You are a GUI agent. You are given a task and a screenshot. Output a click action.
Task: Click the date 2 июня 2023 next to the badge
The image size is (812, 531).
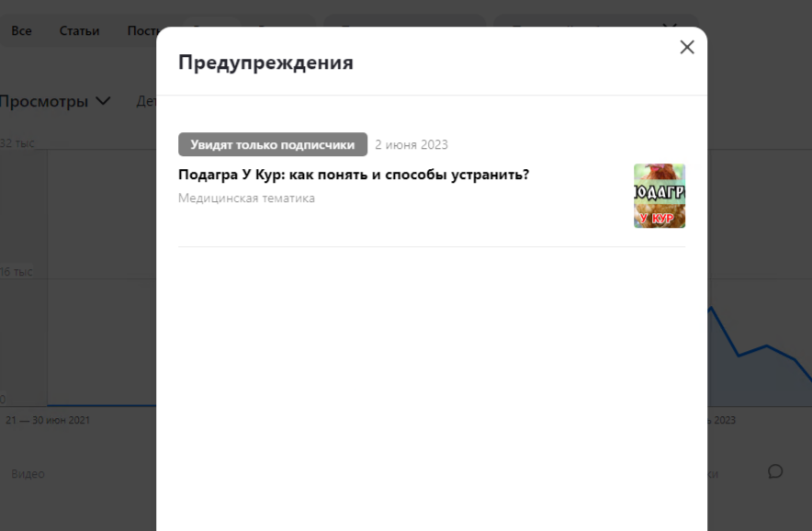click(x=411, y=144)
